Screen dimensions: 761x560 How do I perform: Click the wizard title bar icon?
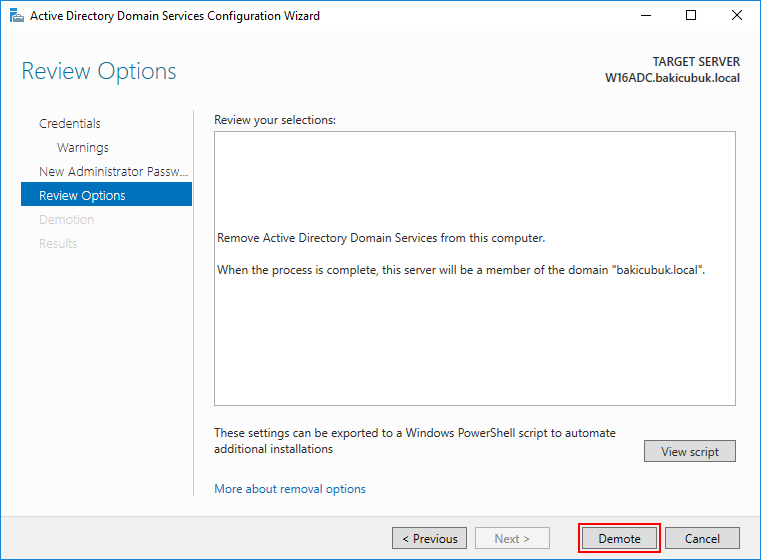(x=17, y=16)
